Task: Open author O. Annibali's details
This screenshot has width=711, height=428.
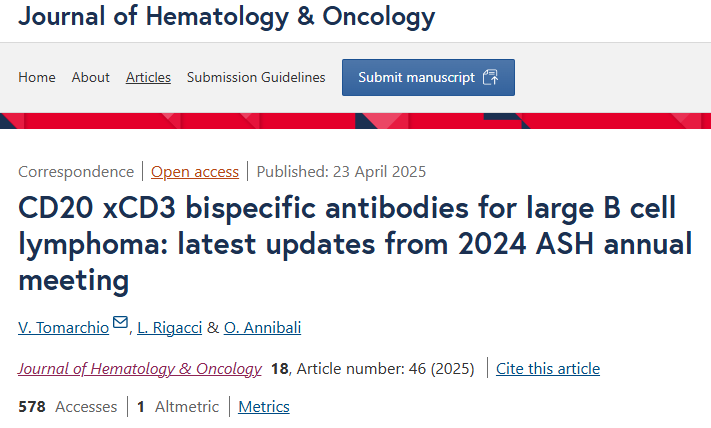Action: tap(263, 327)
